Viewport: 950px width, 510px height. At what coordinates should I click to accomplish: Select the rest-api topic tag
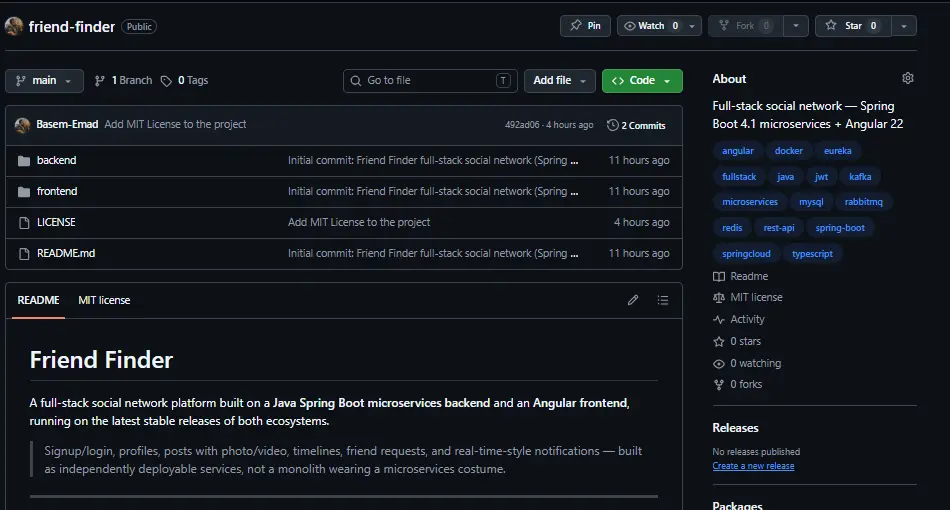[x=779, y=228]
